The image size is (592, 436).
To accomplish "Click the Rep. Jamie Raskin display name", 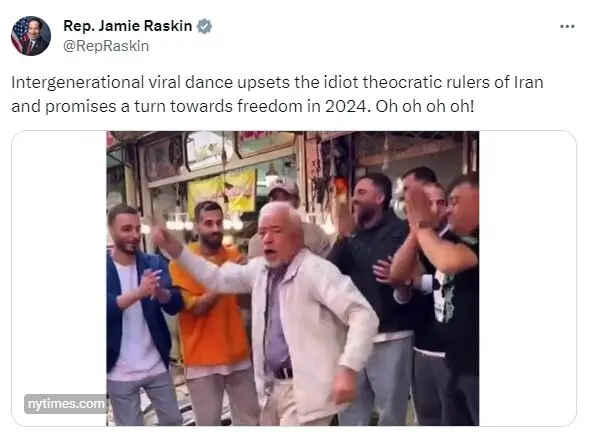I will pyautogui.click(x=128, y=26).
